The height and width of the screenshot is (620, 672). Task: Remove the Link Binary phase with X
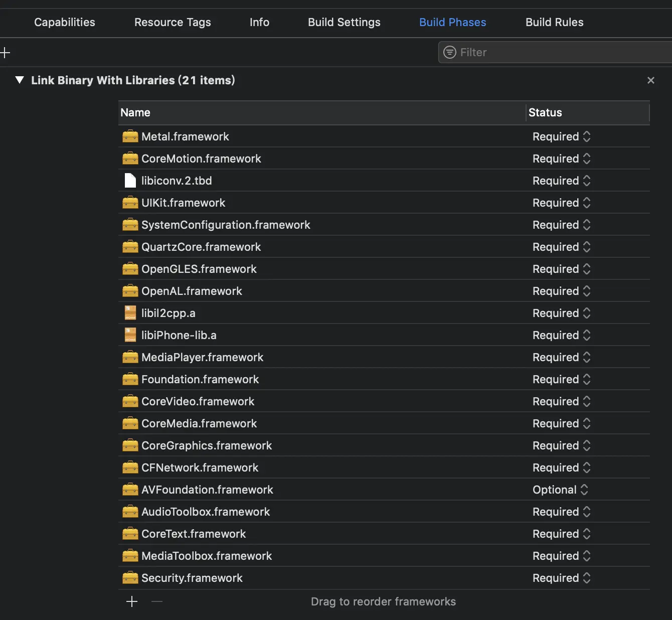pos(651,80)
